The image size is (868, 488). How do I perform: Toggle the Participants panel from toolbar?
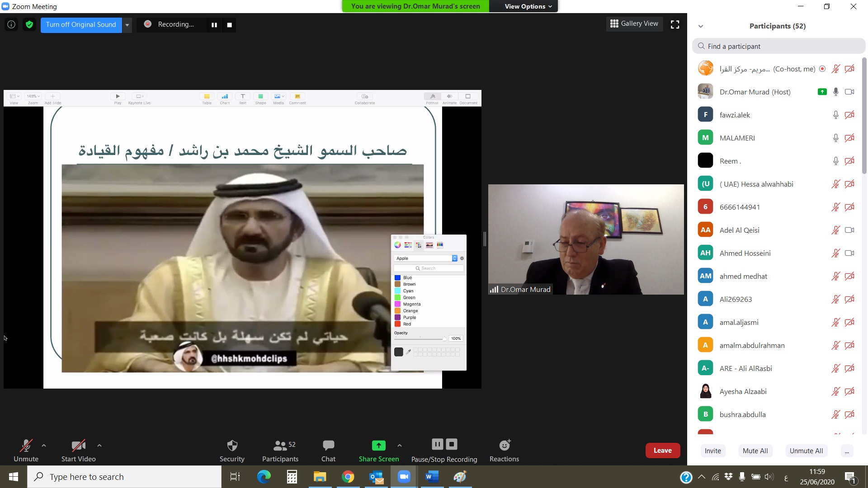point(280,450)
